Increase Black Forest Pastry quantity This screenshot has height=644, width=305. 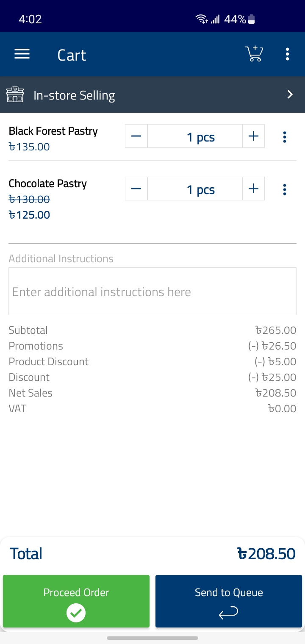[x=253, y=136]
